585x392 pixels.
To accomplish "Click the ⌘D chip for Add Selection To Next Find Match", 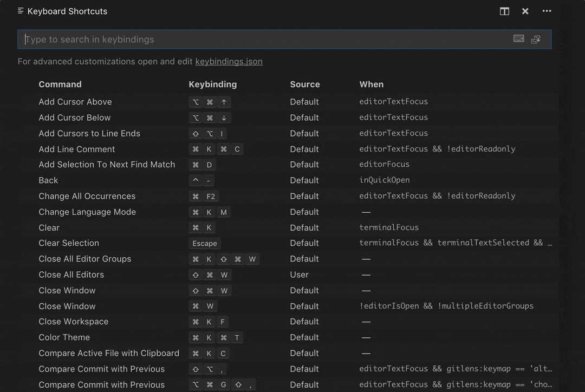I will (202, 165).
